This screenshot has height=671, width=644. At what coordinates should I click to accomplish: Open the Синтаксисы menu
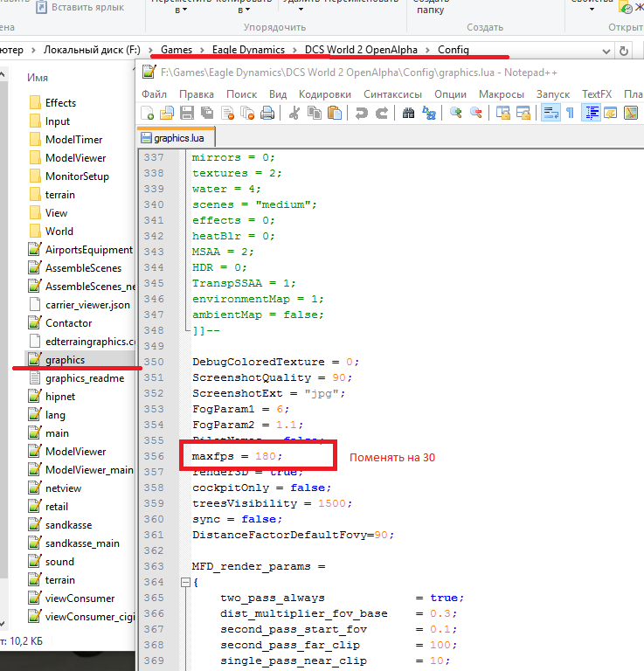[393, 94]
